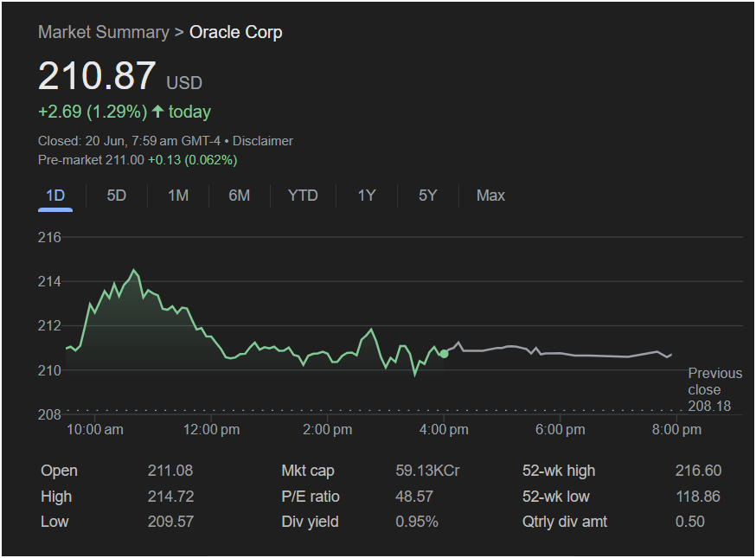The width and height of the screenshot is (756, 558).
Task: Open the 1M time range tab
Action: coord(178,196)
